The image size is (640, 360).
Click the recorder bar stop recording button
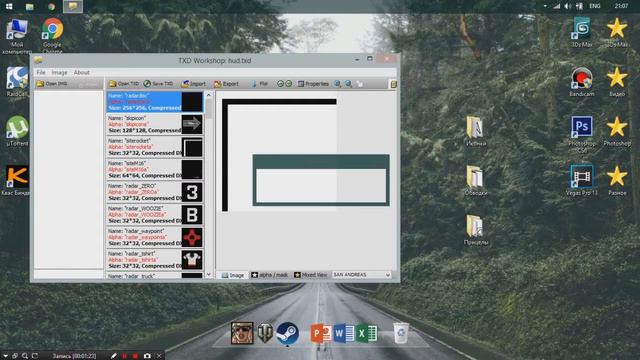click(x=136, y=356)
